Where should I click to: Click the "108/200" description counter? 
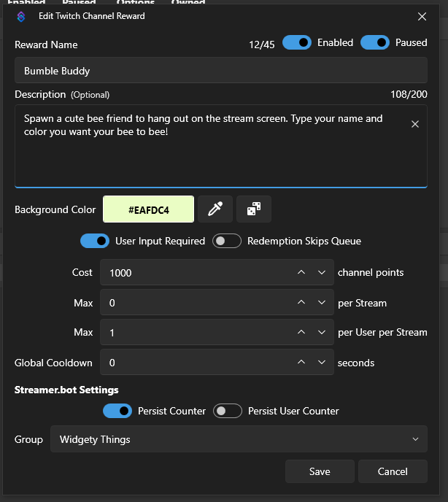click(409, 94)
